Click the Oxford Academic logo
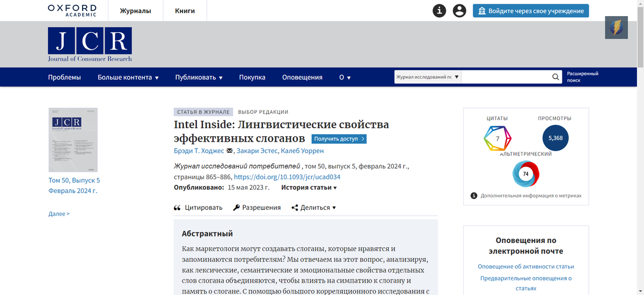Image resolution: width=644 pixels, height=295 pixels. [x=72, y=10]
